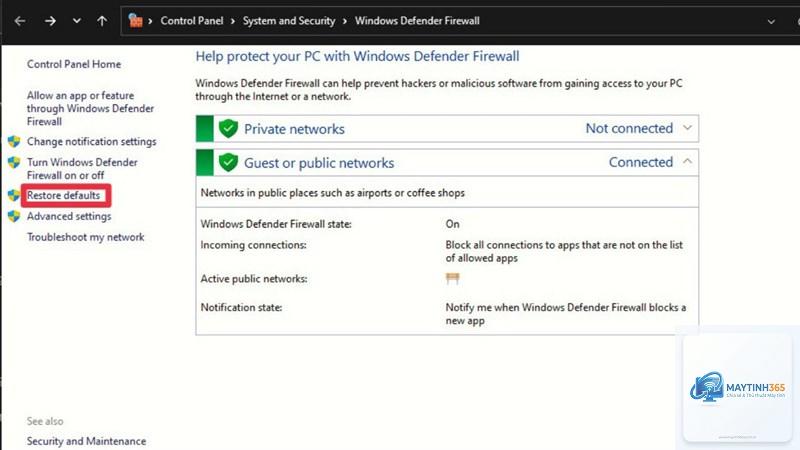Image resolution: width=800 pixels, height=450 pixels.
Task: Select System and Security in breadcrumb
Action: [289, 21]
